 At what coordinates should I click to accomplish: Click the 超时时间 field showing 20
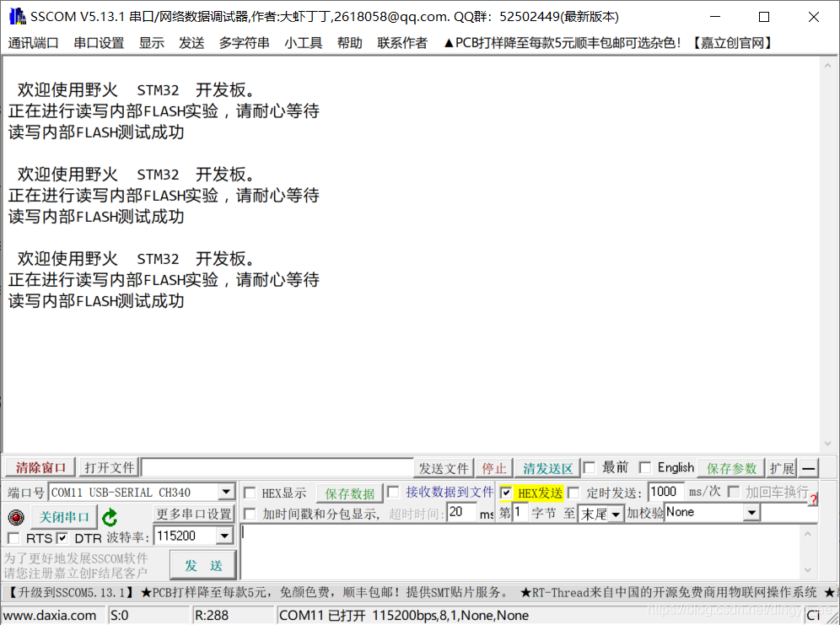[x=461, y=513]
